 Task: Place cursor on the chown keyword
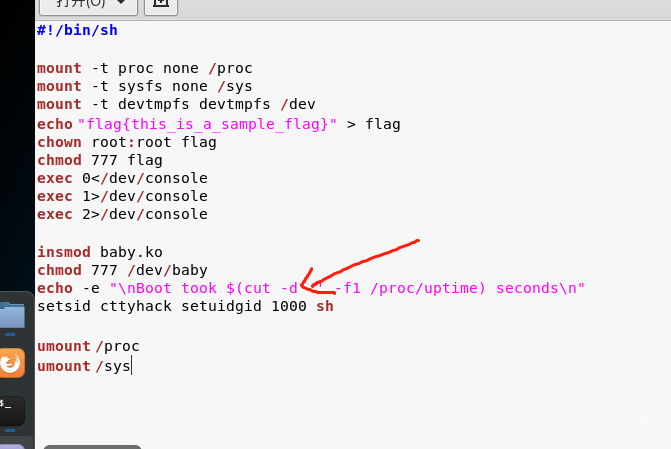click(59, 142)
